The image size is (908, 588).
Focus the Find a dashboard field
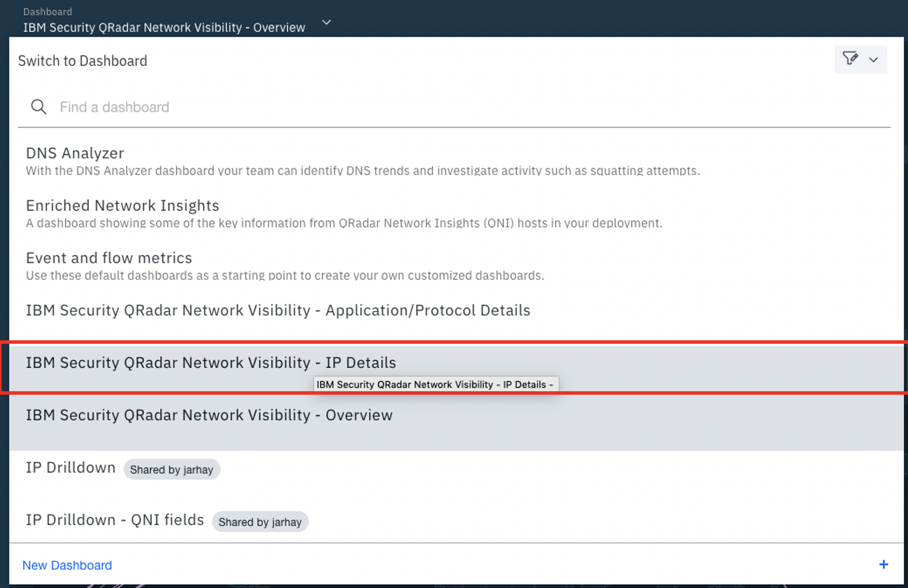pos(454,107)
